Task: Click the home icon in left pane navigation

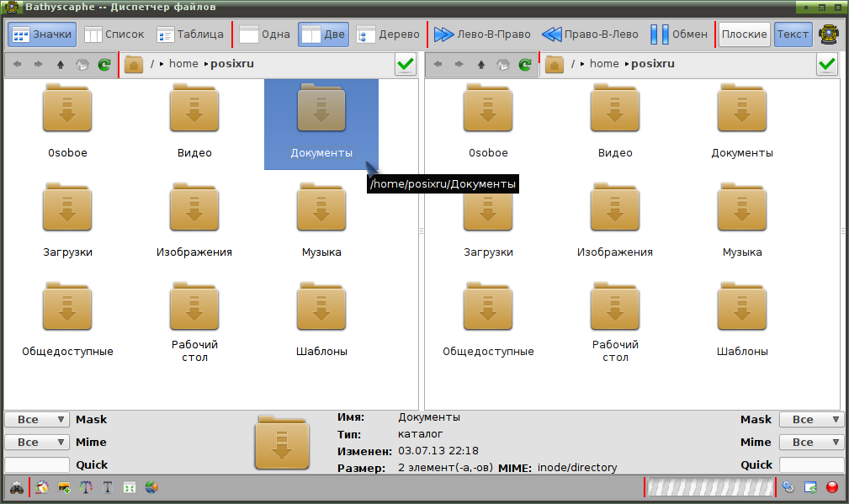Action: pos(82,65)
